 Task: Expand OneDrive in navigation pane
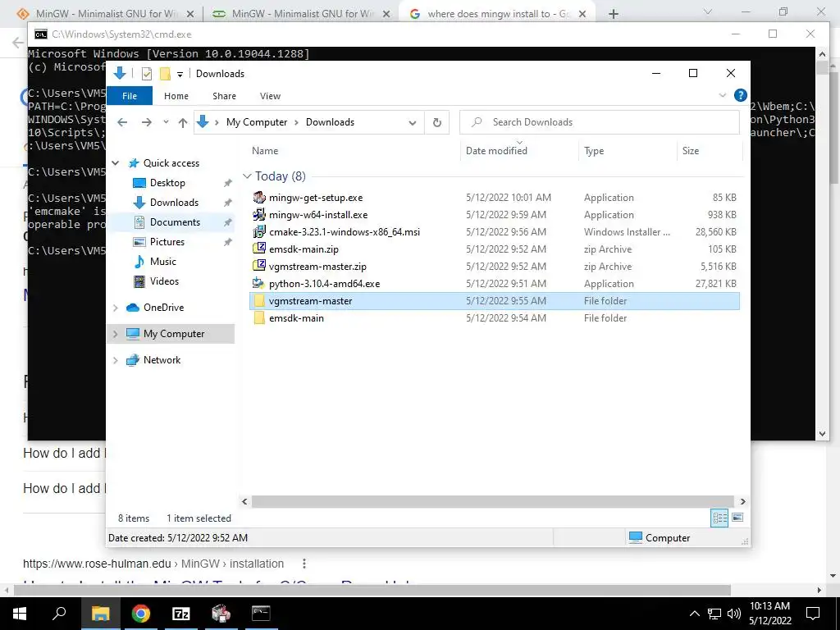coord(115,308)
